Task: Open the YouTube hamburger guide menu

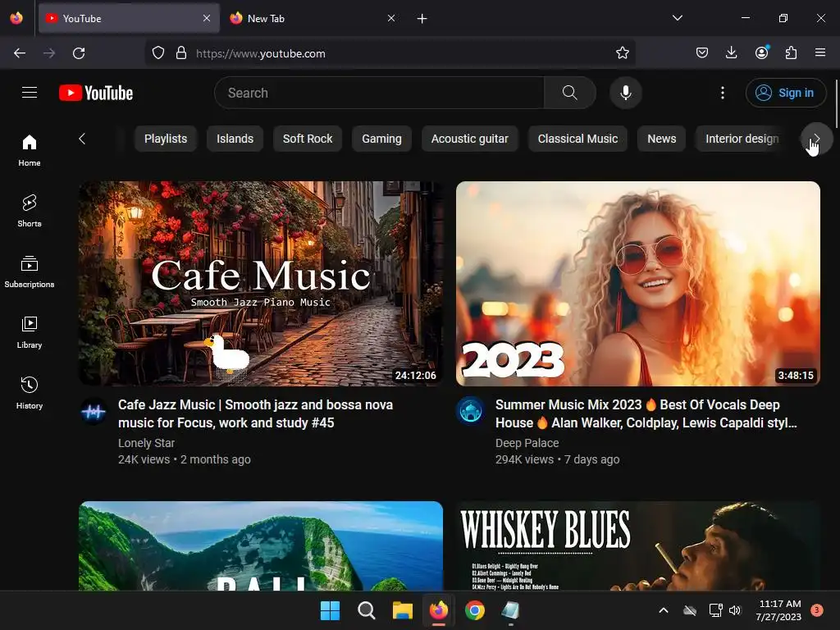Action: 30,93
